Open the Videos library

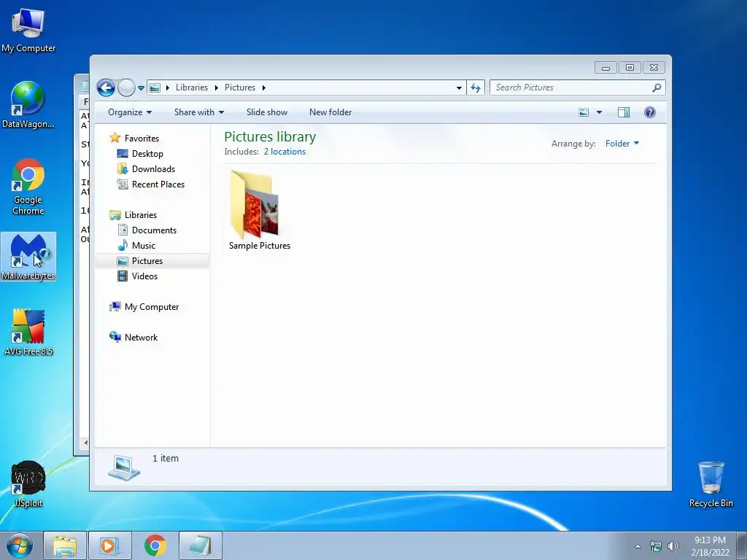[144, 276]
